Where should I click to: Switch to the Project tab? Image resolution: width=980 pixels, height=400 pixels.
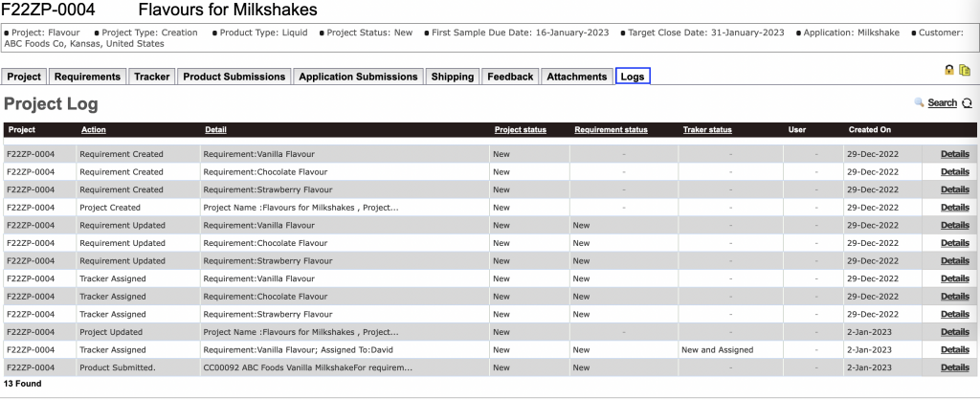pos(25,77)
